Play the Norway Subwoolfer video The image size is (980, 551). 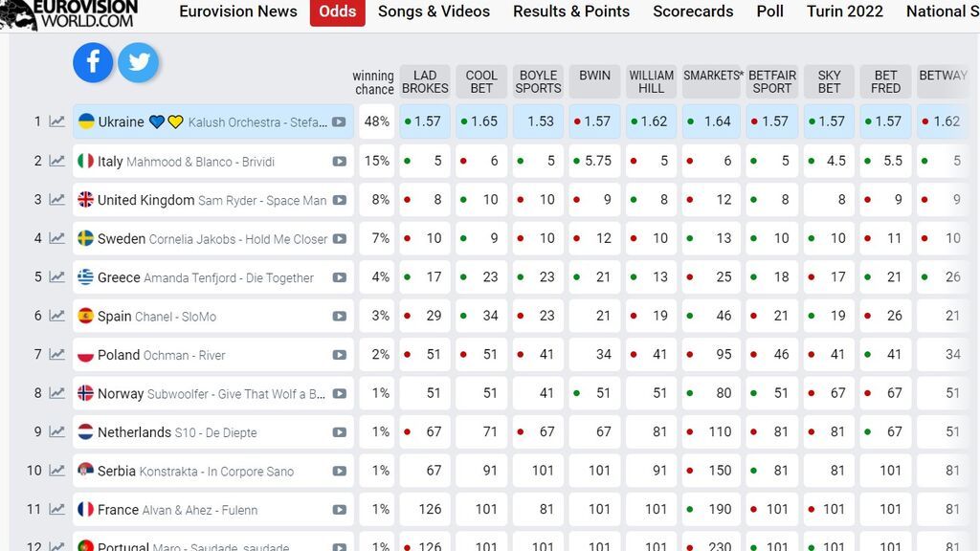(340, 393)
